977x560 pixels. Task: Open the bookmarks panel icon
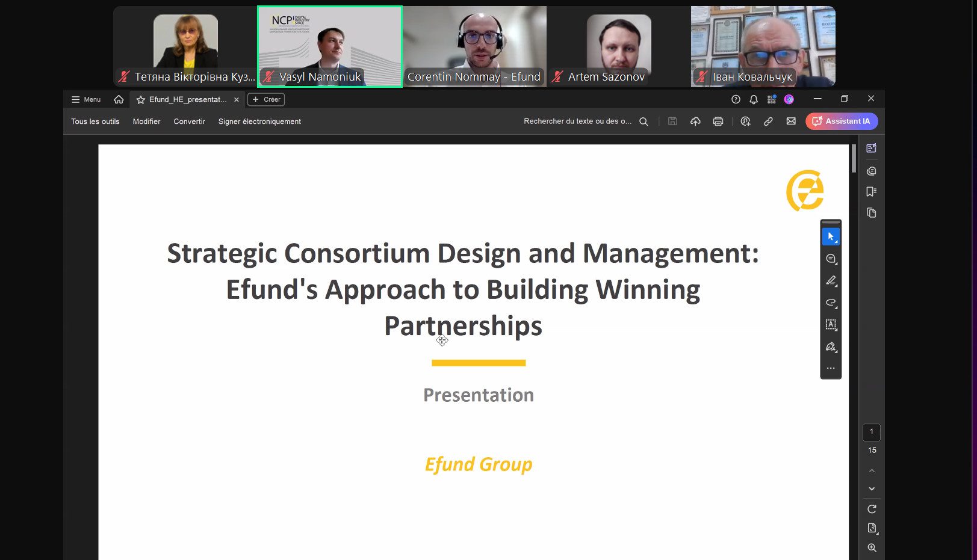point(871,192)
